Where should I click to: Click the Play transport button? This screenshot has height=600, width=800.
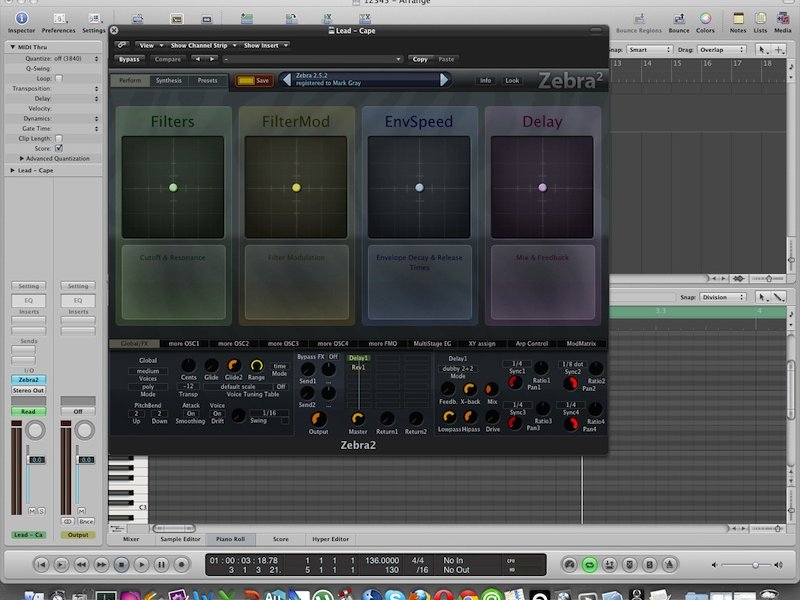[141, 564]
